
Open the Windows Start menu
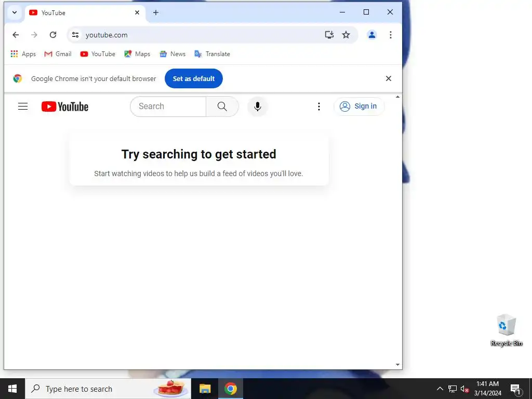[12, 389]
